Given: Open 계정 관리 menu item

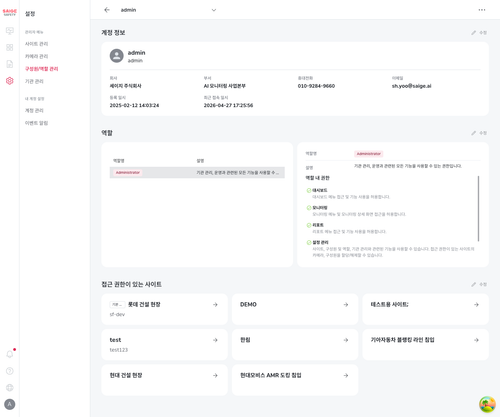Looking at the screenshot, I should (34, 110).
